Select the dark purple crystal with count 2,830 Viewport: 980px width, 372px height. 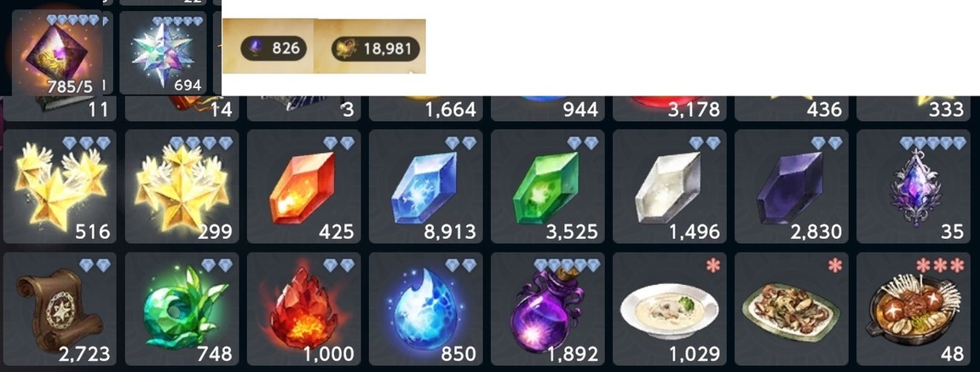(791, 186)
